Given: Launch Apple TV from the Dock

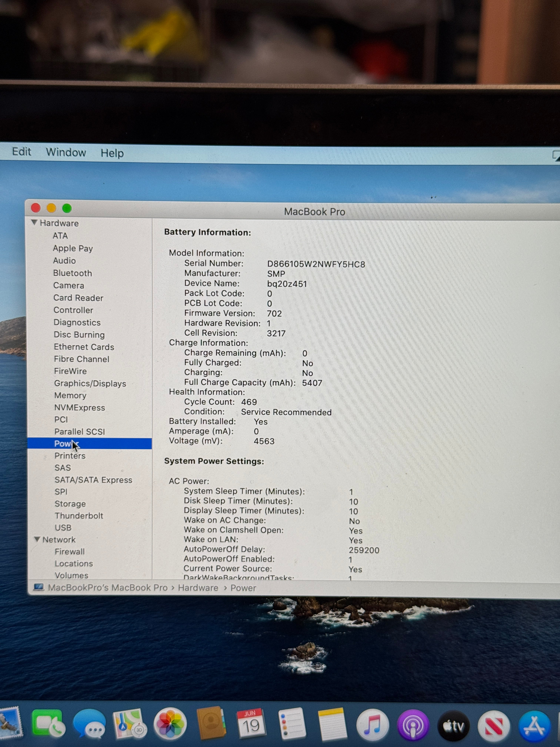Looking at the screenshot, I should [453, 726].
